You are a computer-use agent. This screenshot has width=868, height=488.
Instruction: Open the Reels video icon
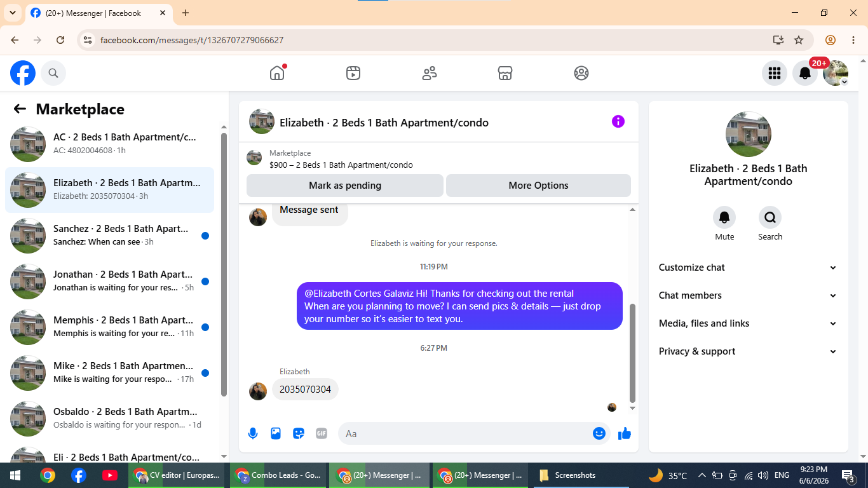click(353, 73)
